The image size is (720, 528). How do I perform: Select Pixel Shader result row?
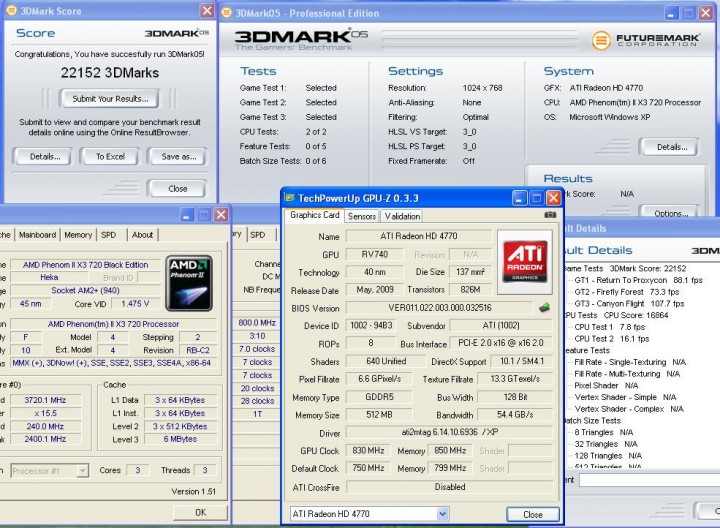pyautogui.click(x=606, y=386)
